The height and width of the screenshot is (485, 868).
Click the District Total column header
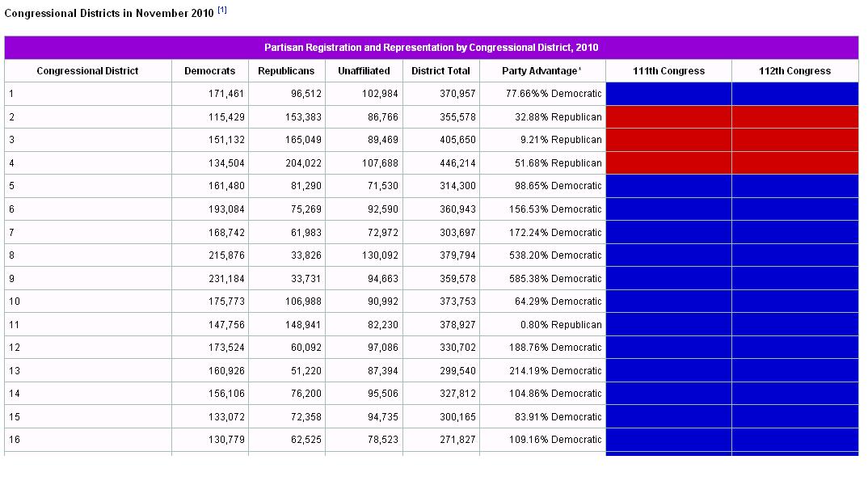(x=440, y=71)
